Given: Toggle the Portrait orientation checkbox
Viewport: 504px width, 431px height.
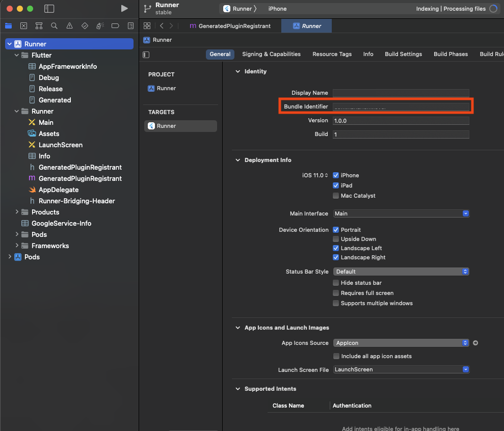Looking at the screenshot, I should tap(335, 230).
